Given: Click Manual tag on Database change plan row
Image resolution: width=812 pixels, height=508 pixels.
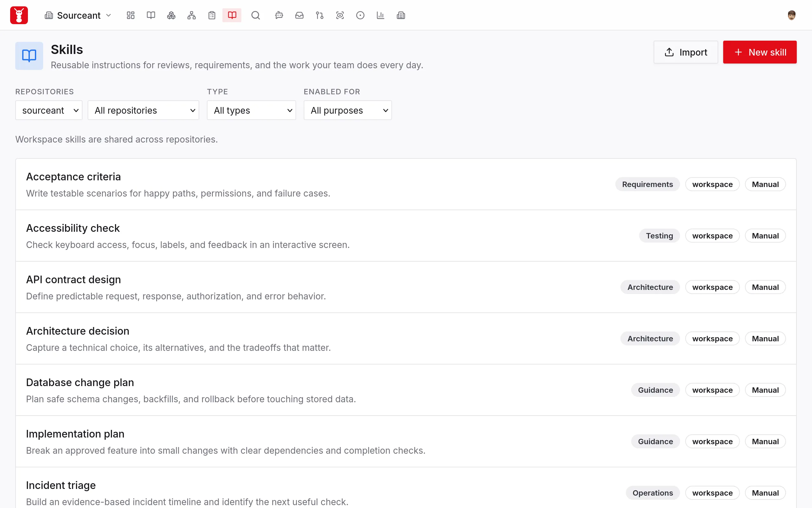Looking at the screenshot, I should pyautogui.click(x=765, y=390).
